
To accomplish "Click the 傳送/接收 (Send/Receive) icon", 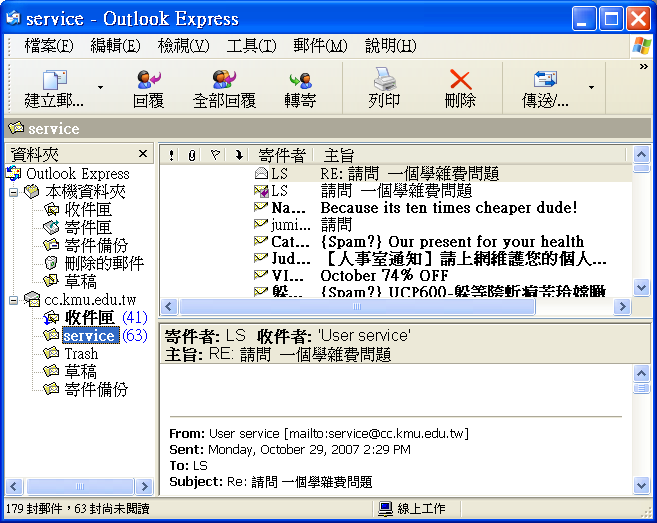I will click(545, 79).
